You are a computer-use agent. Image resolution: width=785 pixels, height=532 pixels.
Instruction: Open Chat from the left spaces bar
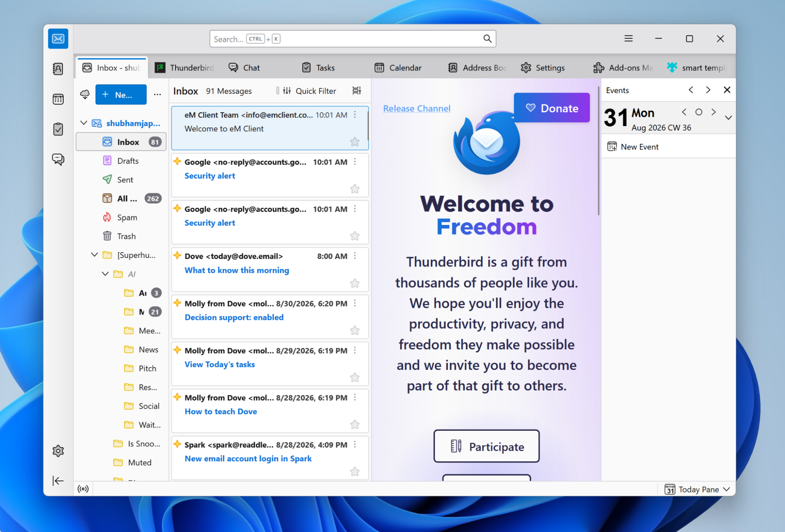pyautogui.click(x=58, y=159)
